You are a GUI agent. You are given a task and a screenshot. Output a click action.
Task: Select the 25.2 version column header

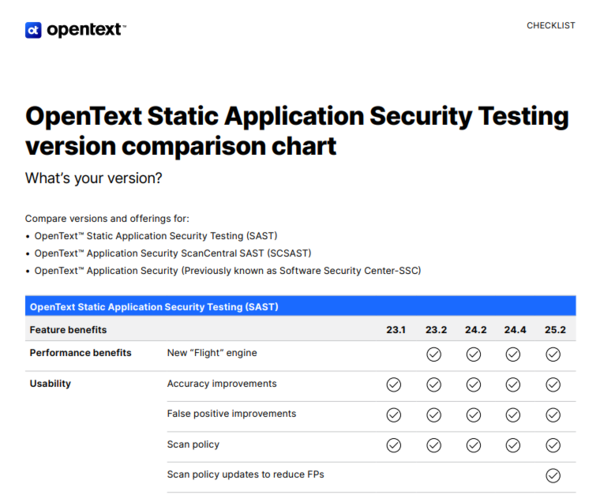[555, 330]
